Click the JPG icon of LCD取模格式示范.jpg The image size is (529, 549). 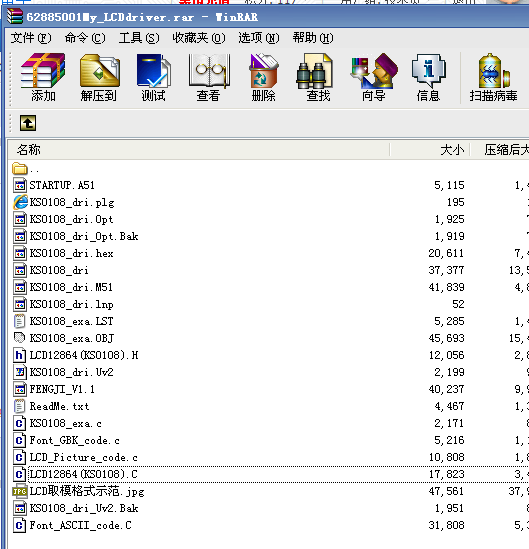[20, 492]
